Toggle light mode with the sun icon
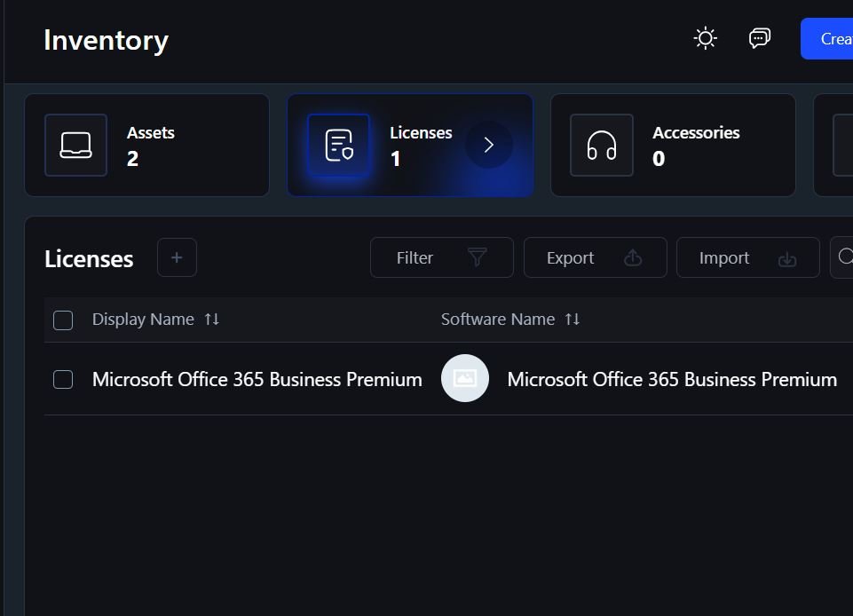This screenshot has height=616, width=853. 705,38
